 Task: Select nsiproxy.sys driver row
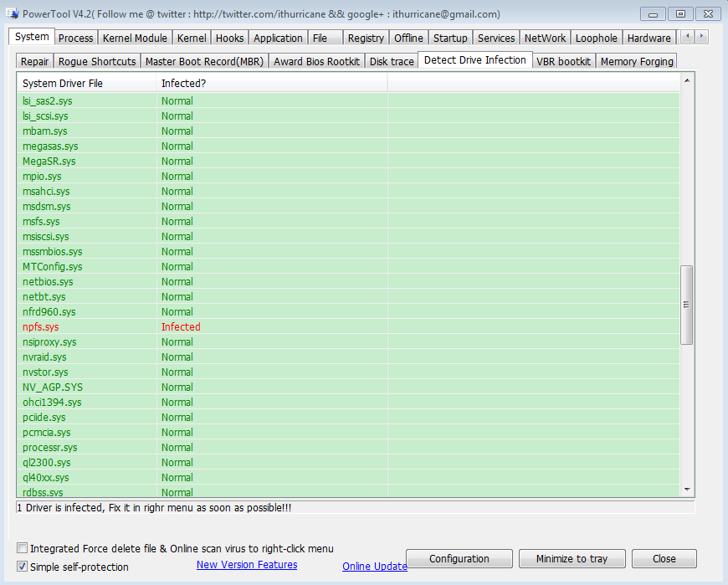tap(348, 342)
